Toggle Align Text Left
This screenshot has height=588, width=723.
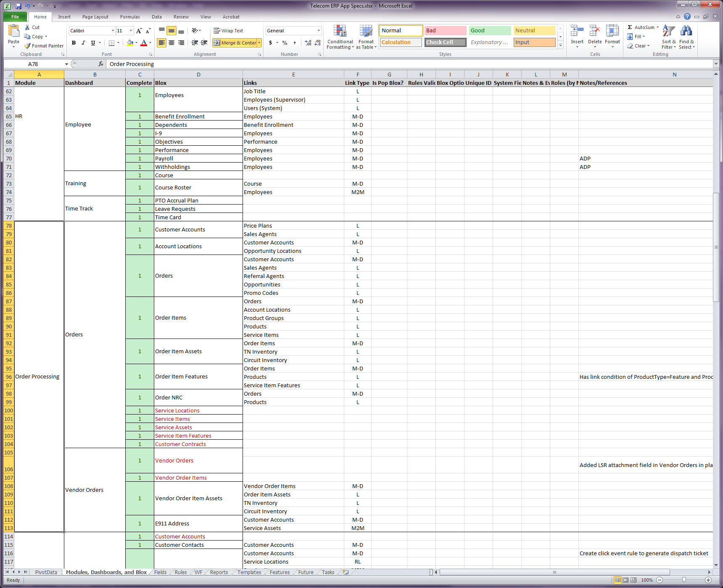click(x=162, y=43)
